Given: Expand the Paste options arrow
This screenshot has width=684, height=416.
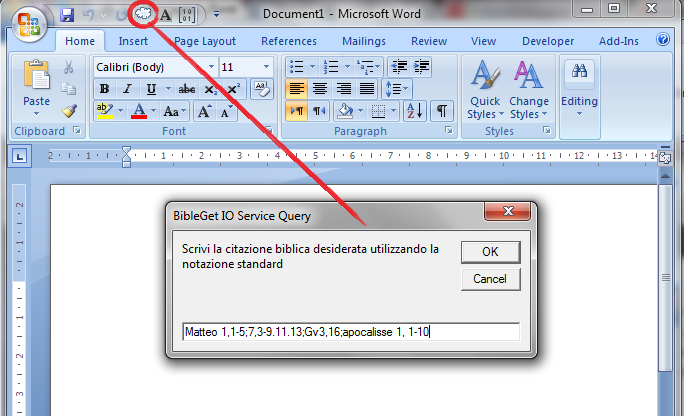Looking at the screenshot, I should tap(37, 114).
